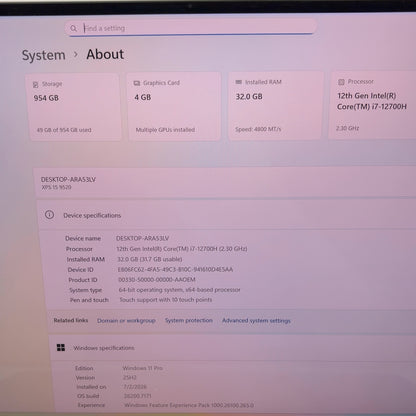Click the Device specifications info icon
Image resolution: width=416 pixels, height=416 pixels.
point(49,214)
